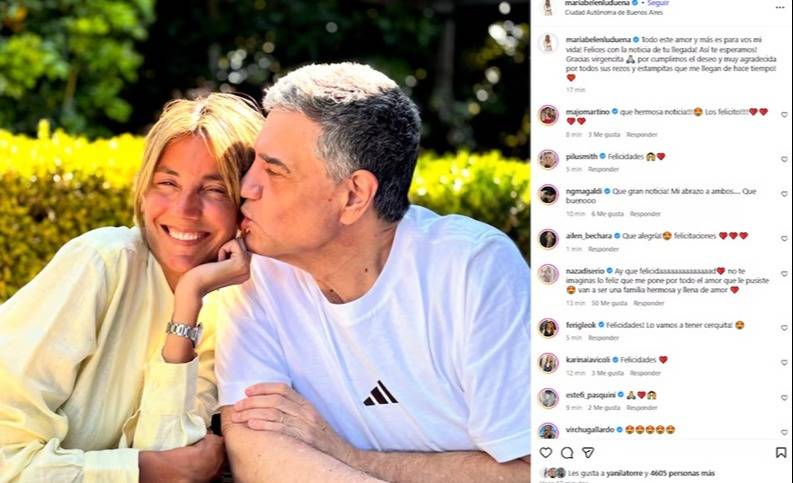Click the heart beside karinaiavicoli's comment
This screenshot has width=793, height=483.
(x=784, y=363)
